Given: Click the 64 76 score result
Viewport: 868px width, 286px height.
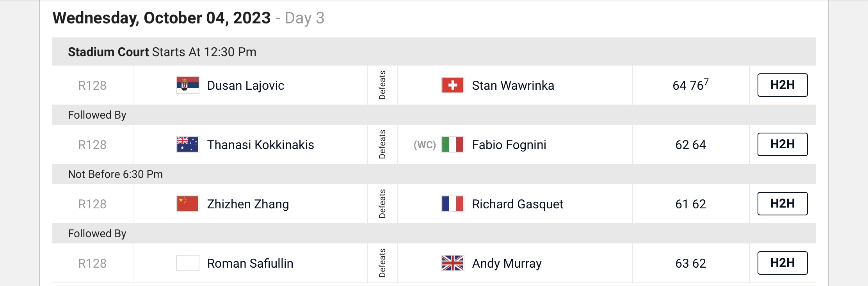Looking at the screenshot, I should [x=690, y=85].
